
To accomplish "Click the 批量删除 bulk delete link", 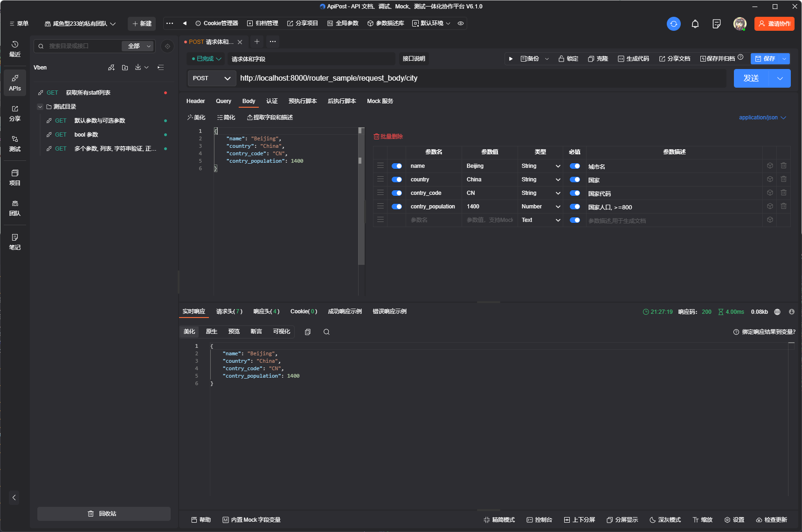I will coord(388,137).
